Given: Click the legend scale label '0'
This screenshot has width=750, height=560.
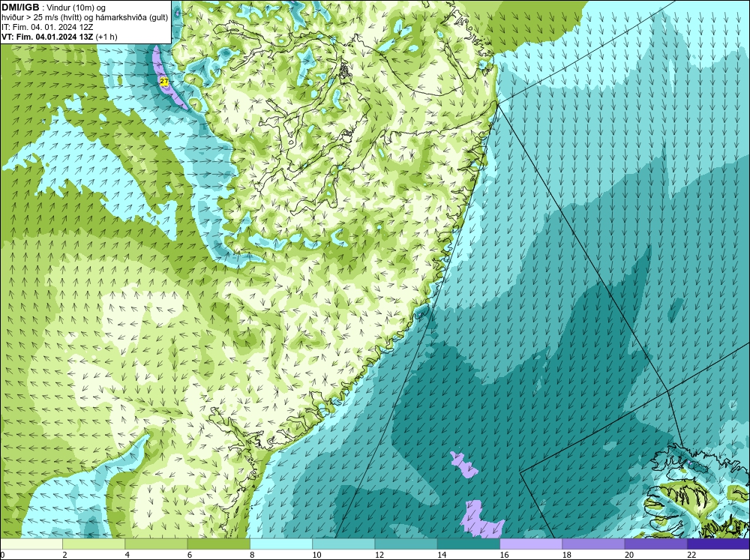Looking at the screenshot, I should pyautogui.click(x=2, y=555).
